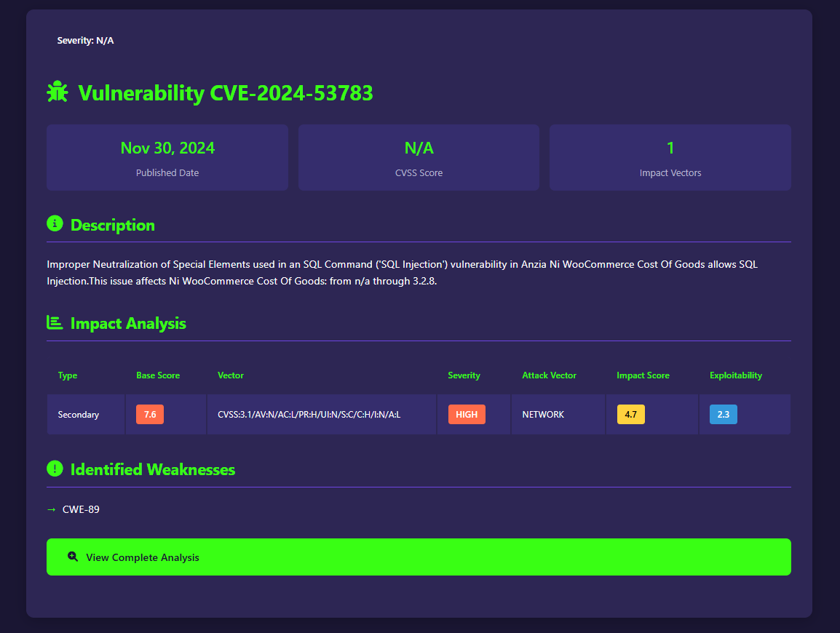Click the N/A CVSS score value
This screenshot has width=840, height=633.
[x=419, y=148]
